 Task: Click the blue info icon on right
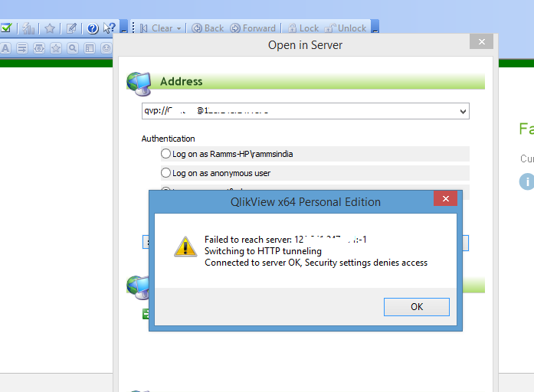(x=526, y=181)
